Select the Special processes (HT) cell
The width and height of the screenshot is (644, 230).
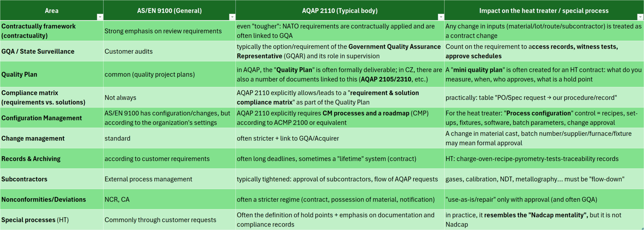click(52, 220)
